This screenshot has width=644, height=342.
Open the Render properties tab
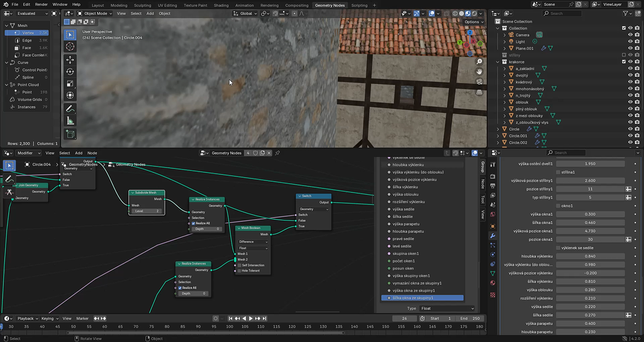coord(493,176)
